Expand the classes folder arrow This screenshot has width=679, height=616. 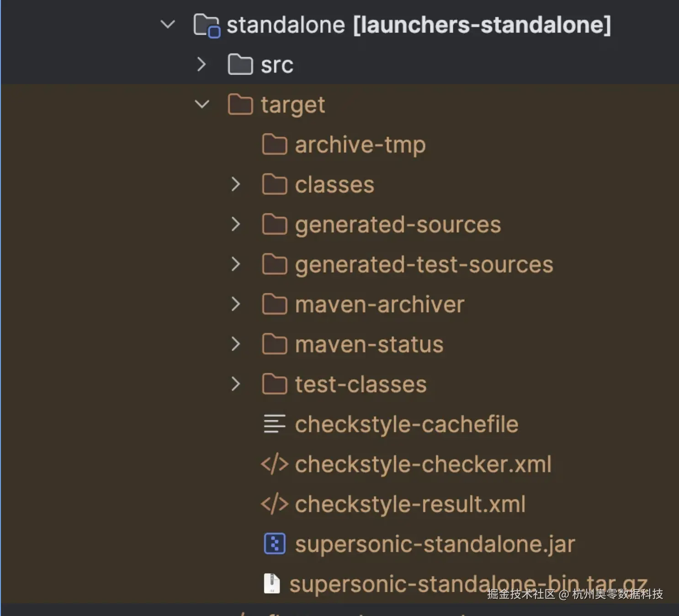(x=236, y=184)
